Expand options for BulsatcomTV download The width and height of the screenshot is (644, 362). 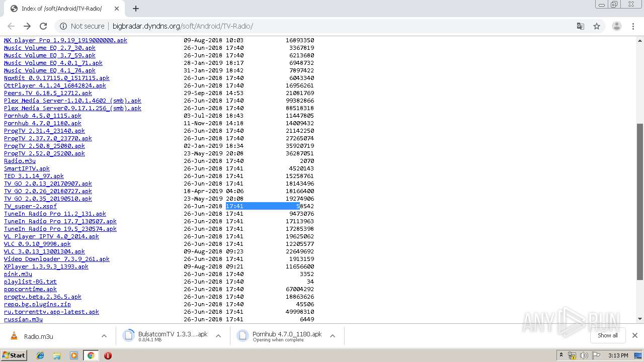[218, 336]
